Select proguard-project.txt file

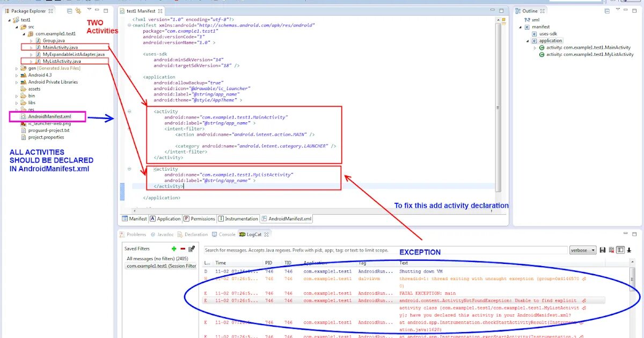click(x=45, y=130)
